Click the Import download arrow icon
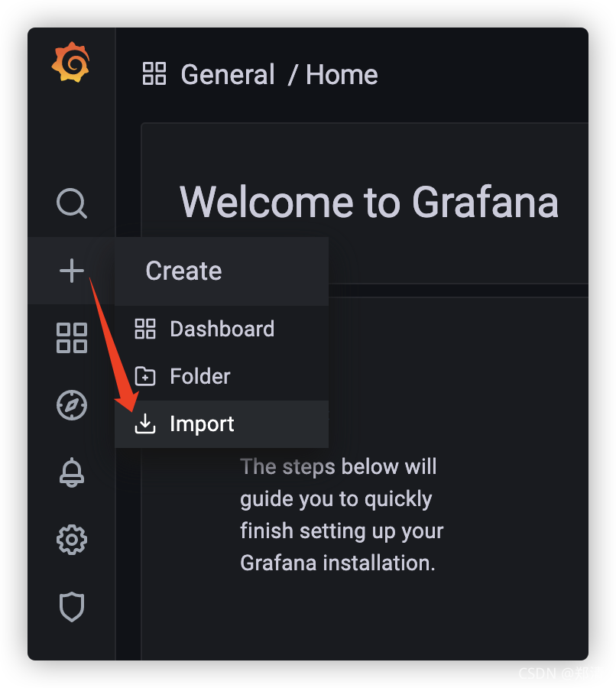This screenshot has height=688, width=616. pos(144,424)
